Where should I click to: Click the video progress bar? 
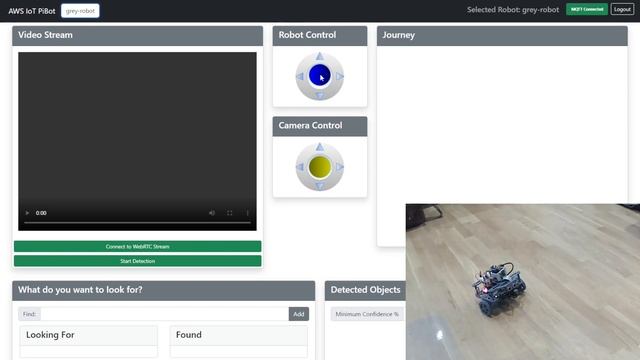[x=137, y=222]
